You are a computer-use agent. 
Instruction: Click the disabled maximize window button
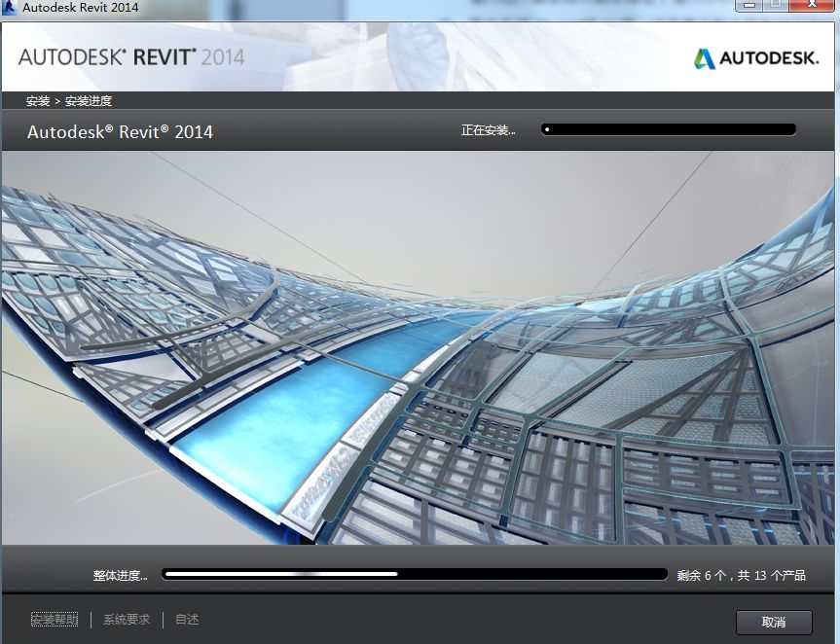(776, 5)
